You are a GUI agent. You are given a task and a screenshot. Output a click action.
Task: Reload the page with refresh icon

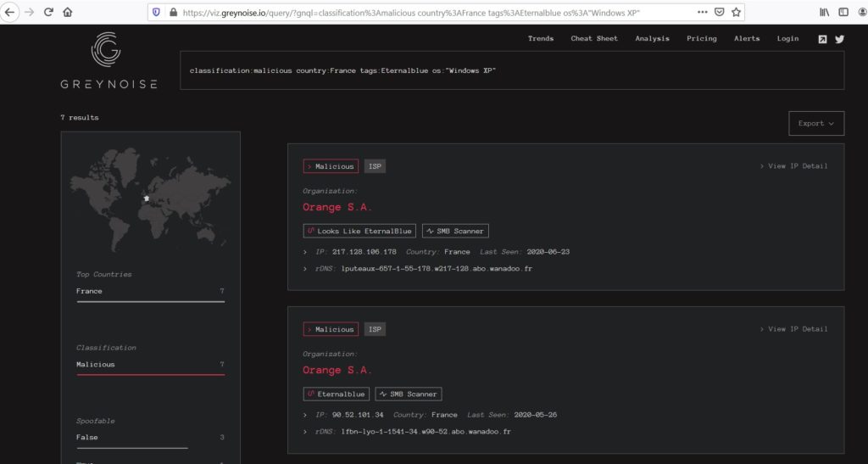pos(48,12)
